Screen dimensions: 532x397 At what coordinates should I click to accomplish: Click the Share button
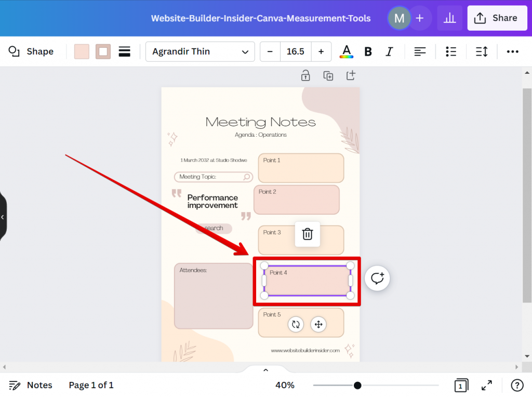497,18
